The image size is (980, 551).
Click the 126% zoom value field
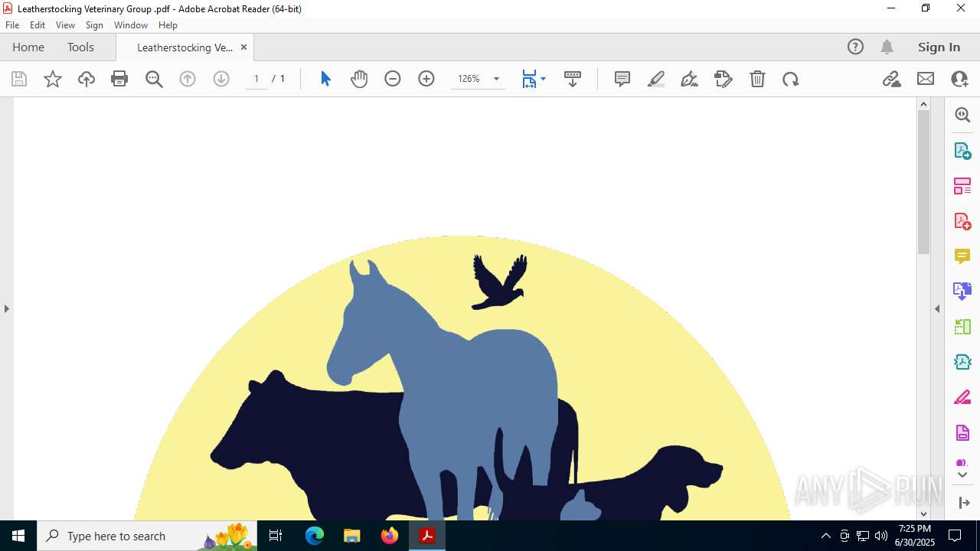(469, 79)
